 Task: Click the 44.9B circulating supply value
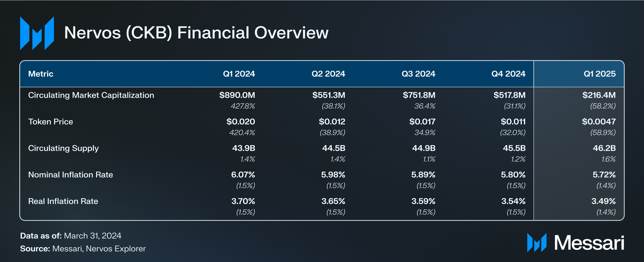tap(424, 148)
